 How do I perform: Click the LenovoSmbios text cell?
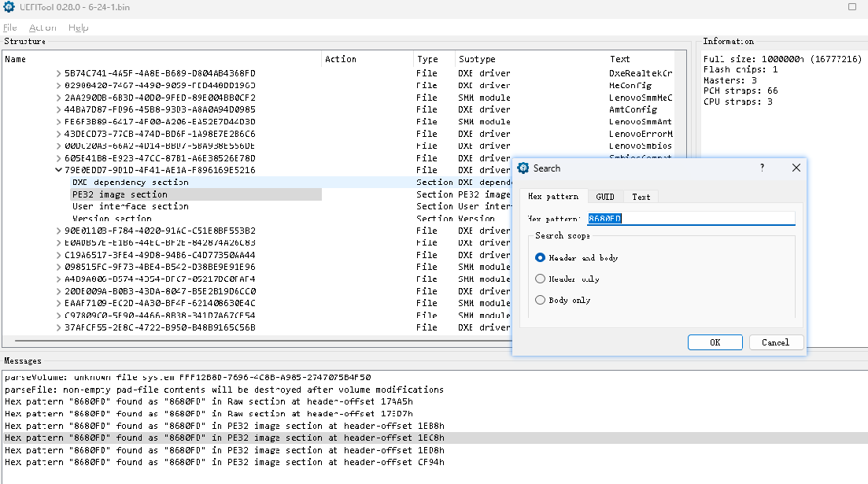[x=641, y=146]
